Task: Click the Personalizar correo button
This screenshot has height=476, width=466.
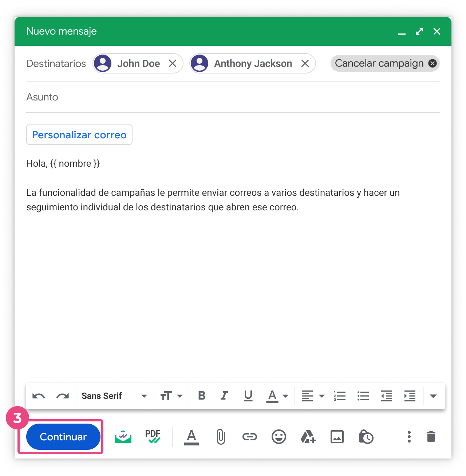Action: (79, 135)
